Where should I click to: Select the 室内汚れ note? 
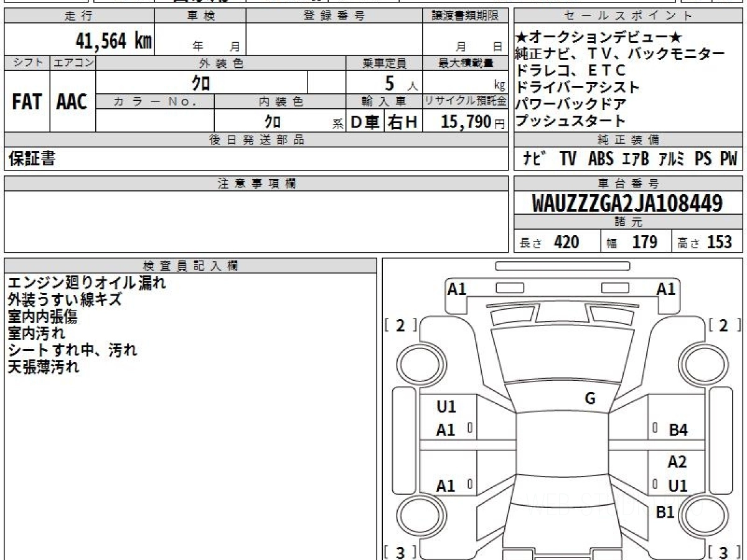(36, 334)
